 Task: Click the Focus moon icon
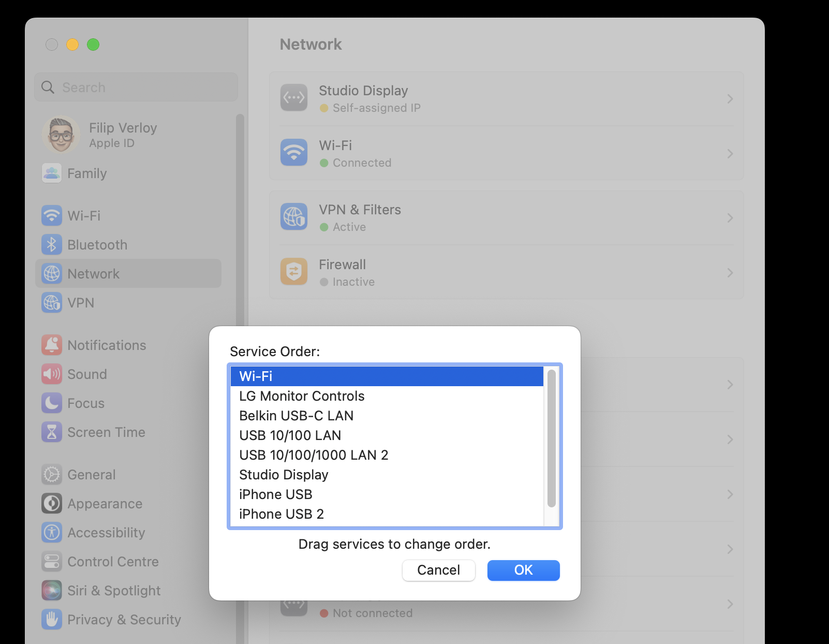pos(52,403)
